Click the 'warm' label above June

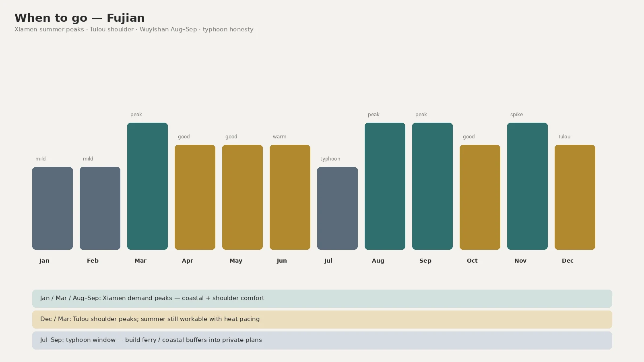(x=280, y=137)
